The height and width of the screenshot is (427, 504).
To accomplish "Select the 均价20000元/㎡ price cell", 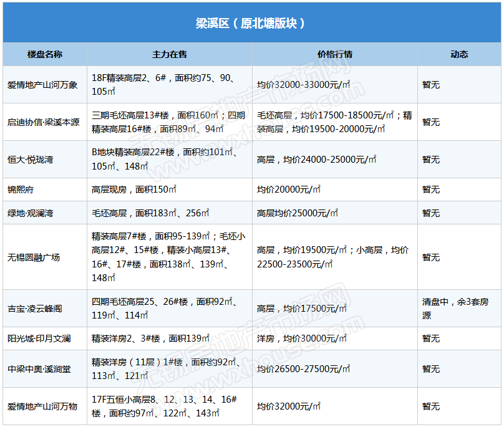I will tap(289, 190).
